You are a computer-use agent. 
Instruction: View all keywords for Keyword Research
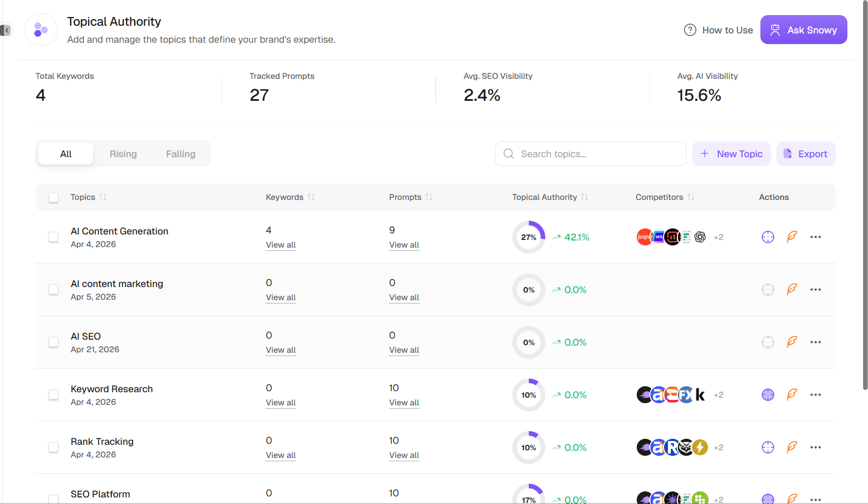click(281, 403)
